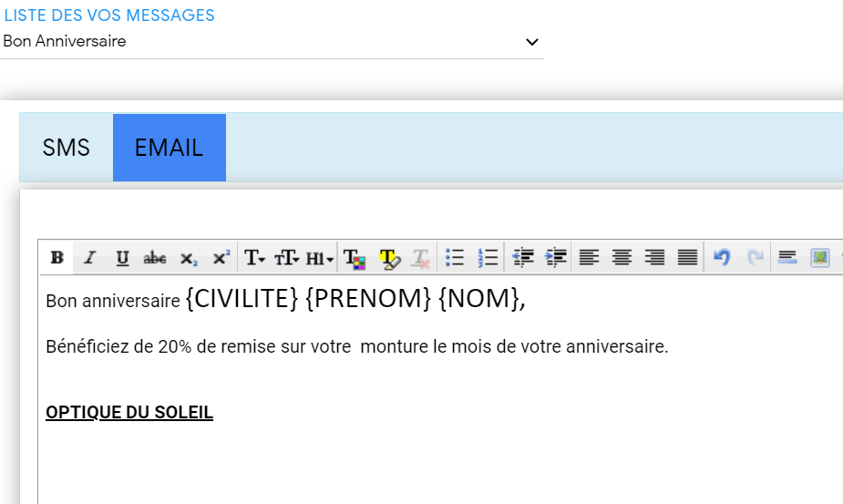Apply strikethrough formatting

[155, 258]
